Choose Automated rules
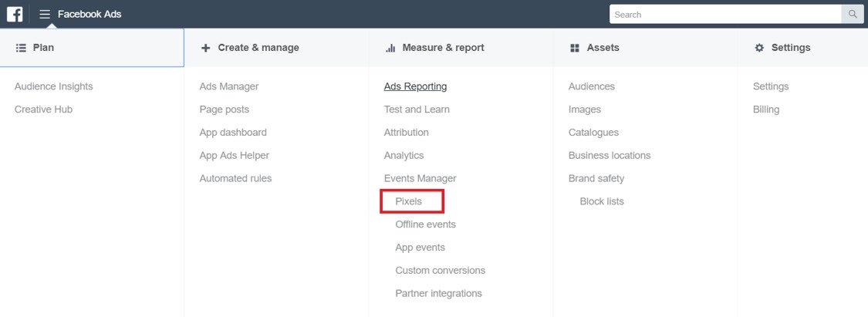The height and width of the screenshot is (317, 868). pos(235,179)
